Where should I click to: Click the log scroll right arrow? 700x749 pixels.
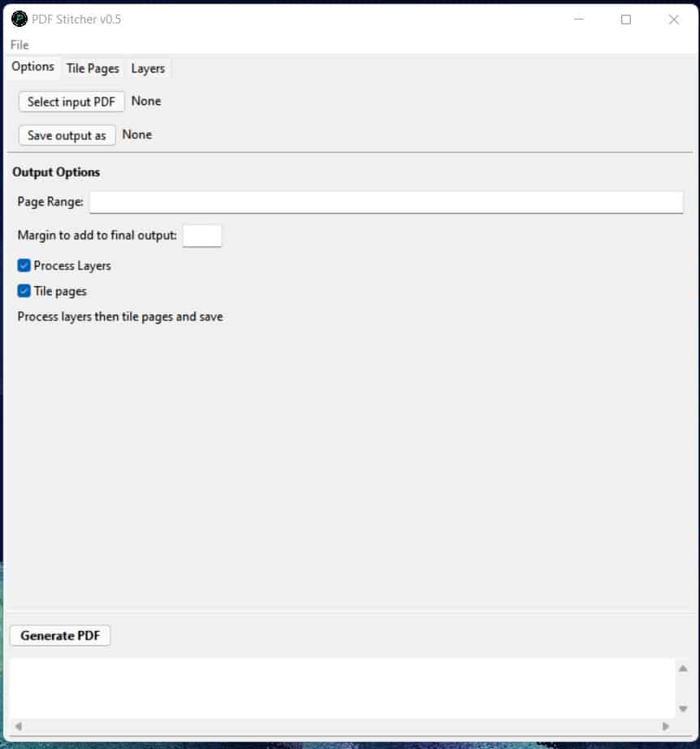click(x=666, y=726)
